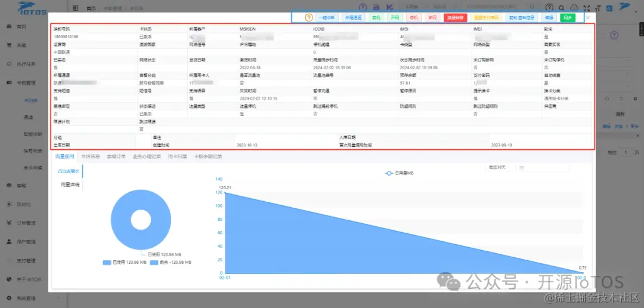Click the blue donut chart ring

(122, 220)
